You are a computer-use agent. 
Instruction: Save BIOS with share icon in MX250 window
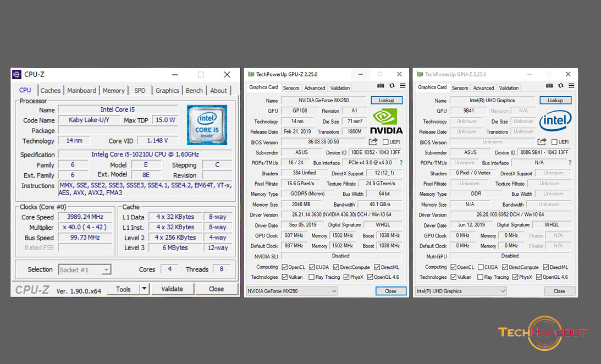(x=373, y=142)
